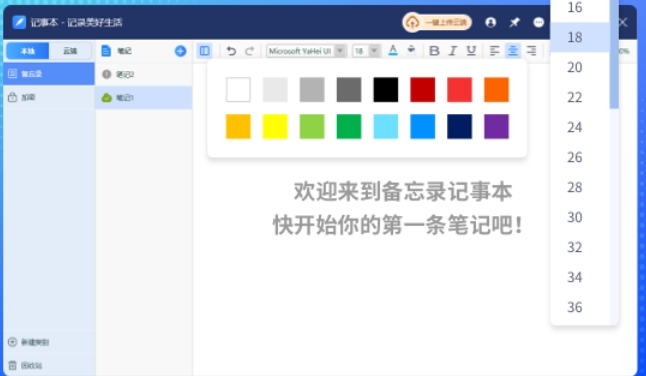Choose font size 16 from list

coord(580,7)
